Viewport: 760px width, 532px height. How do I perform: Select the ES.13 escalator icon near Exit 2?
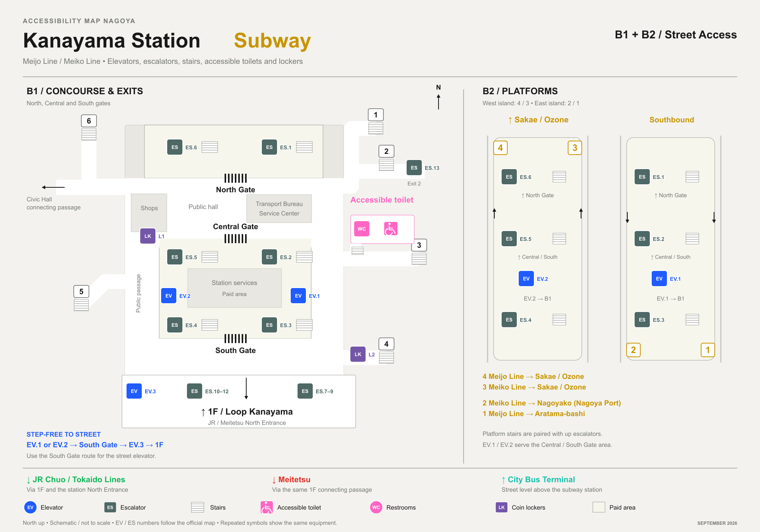pyautogui.click(x=414, y=168)
